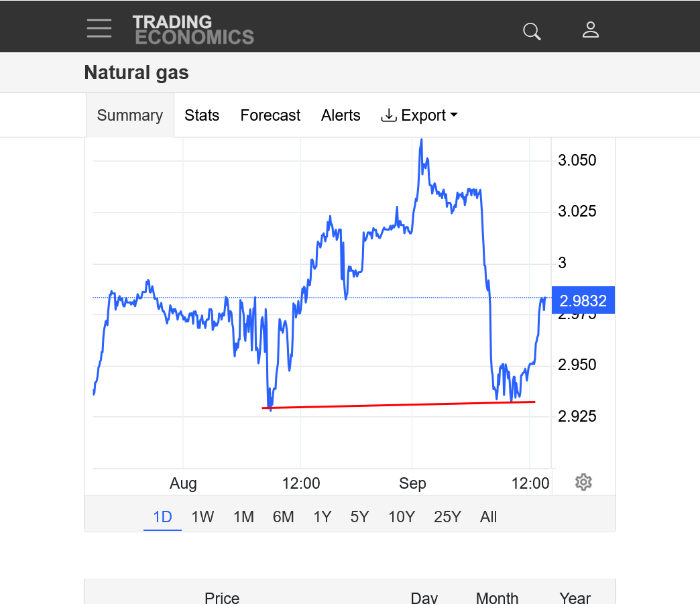The height and width of the screenshot is (604, 700).
Task: Open the Alerts tab
Action: (x=341, y=115)
